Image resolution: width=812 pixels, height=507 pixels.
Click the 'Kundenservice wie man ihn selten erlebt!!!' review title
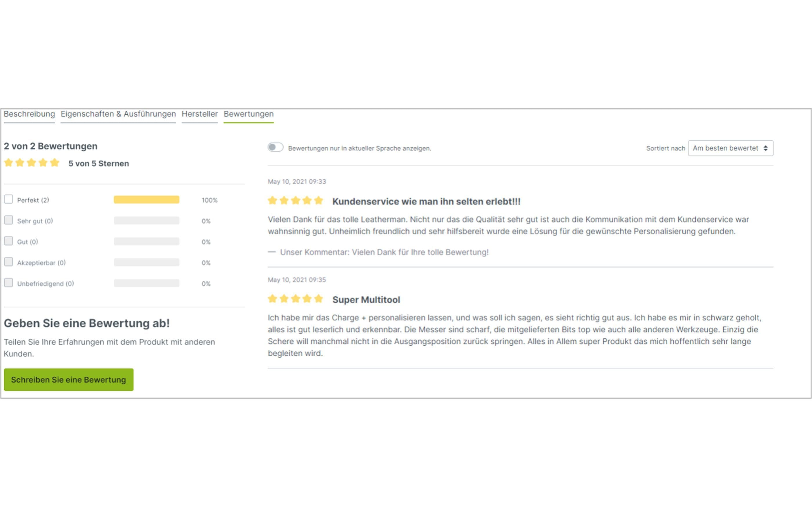tap(426, 202)
